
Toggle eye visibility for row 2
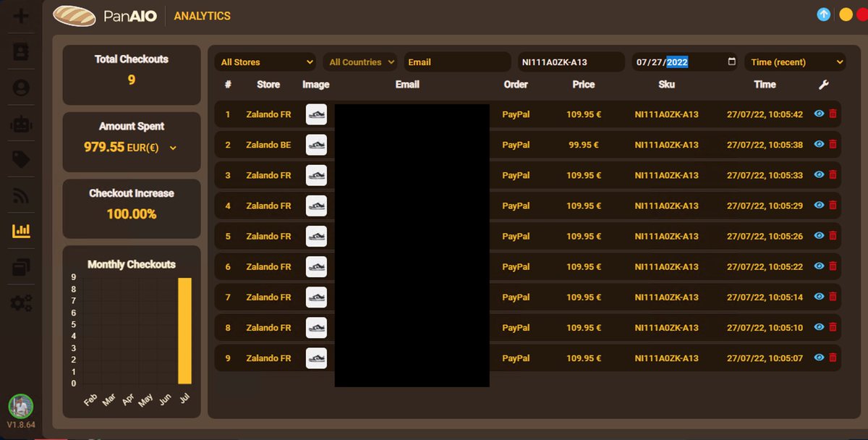click(819, 145)
